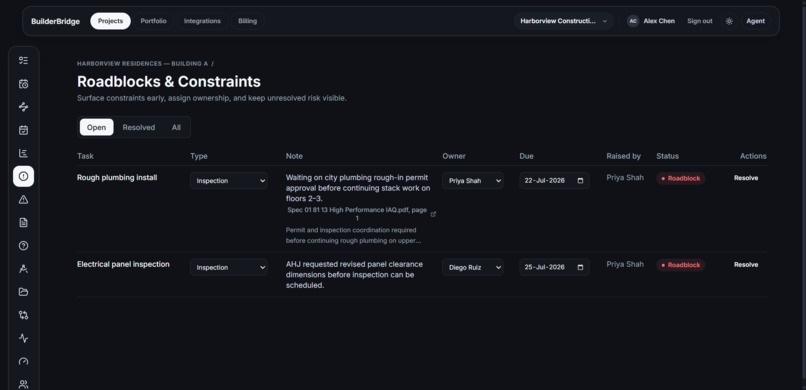Image resolution: width=806 pixels, height=390 pixels.
Task: Click the Task column header
Action: [85, 156]
